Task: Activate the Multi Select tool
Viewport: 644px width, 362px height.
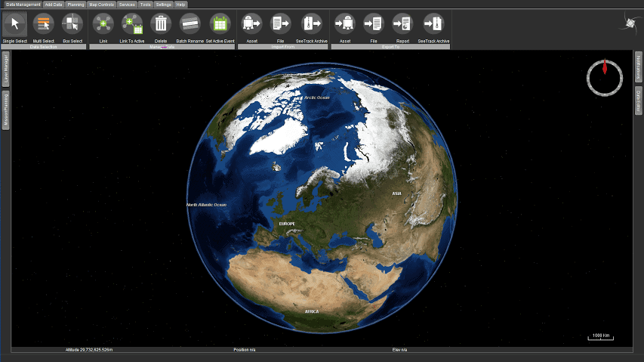Action: pos(44,24)
